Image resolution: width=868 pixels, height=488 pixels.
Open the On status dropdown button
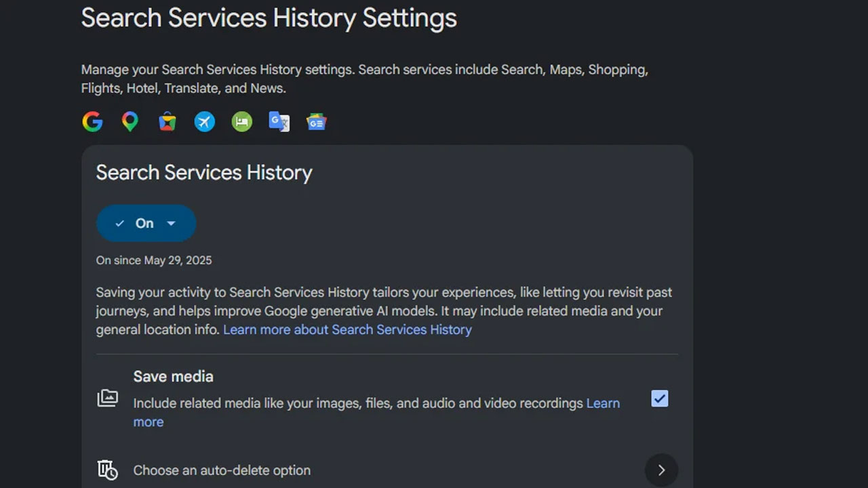(x=146, y=223)
